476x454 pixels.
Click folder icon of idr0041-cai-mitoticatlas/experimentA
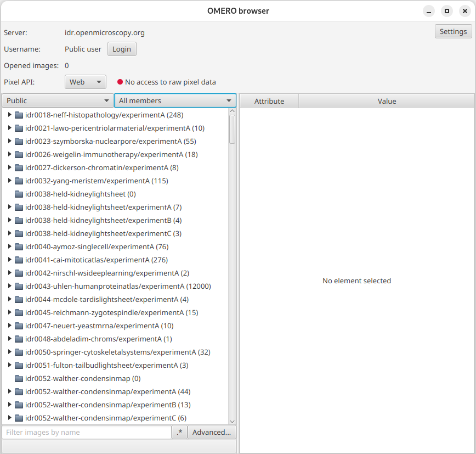tap(19, 260)
